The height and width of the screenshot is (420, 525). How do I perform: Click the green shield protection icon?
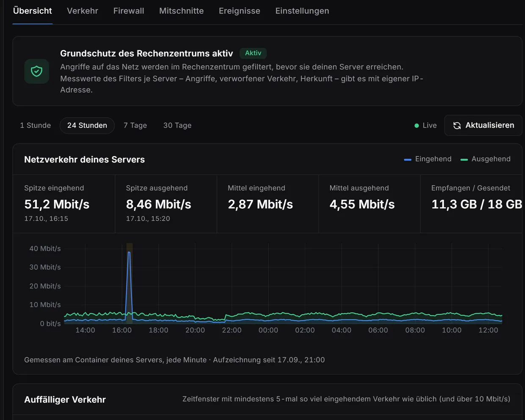(x=37, y=71)
